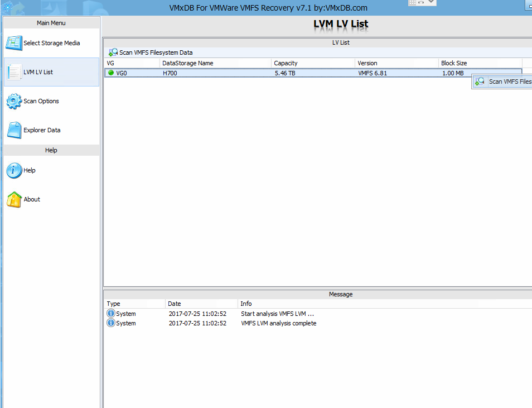Click the Type column header in Message

pos(135,304)
